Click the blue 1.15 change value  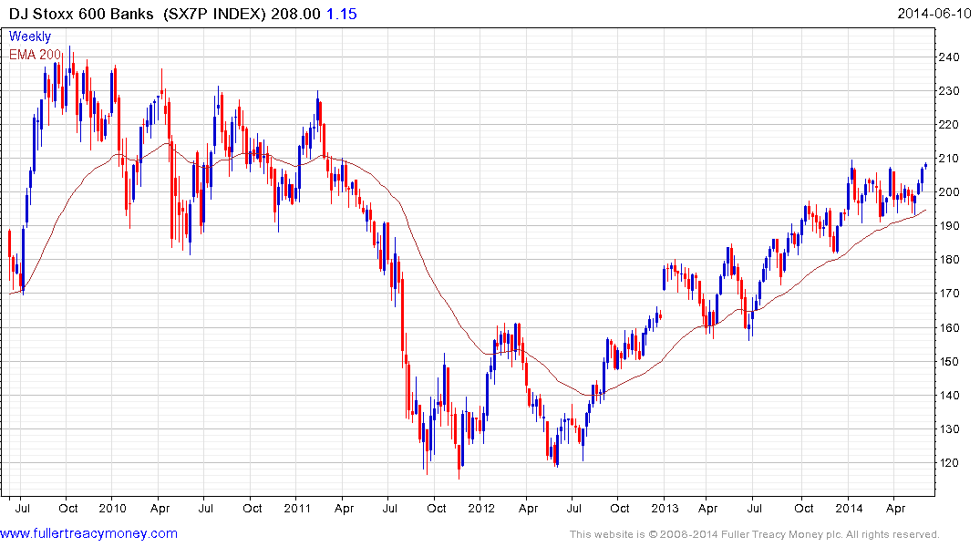click(x=341, y=14)
